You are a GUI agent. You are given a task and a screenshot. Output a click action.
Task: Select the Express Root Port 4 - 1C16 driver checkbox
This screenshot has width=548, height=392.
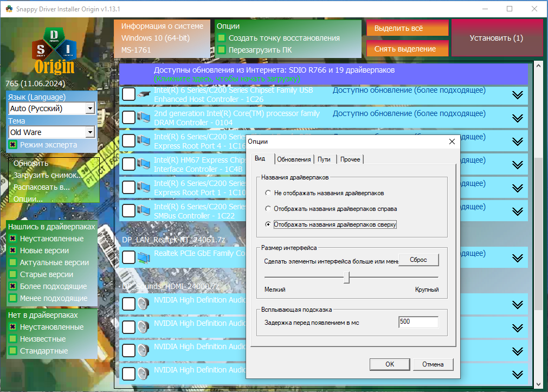click(128, 141)
